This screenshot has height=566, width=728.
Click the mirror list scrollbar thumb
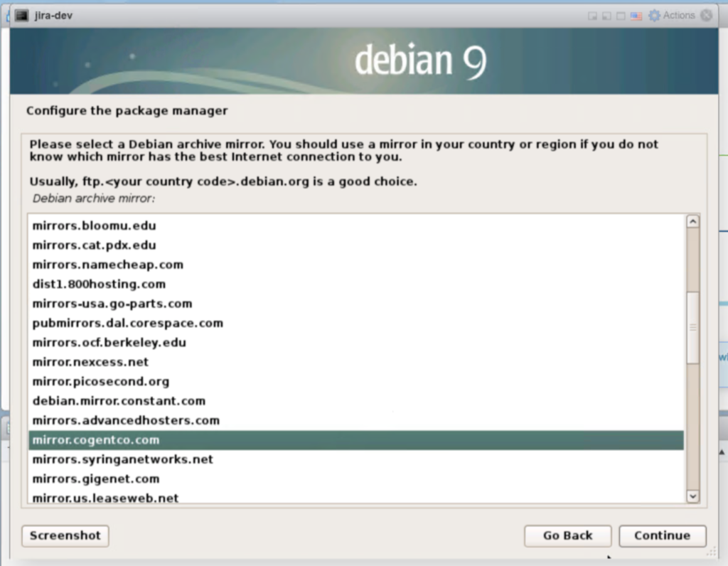pyautogui.click(x=692, y=328)
